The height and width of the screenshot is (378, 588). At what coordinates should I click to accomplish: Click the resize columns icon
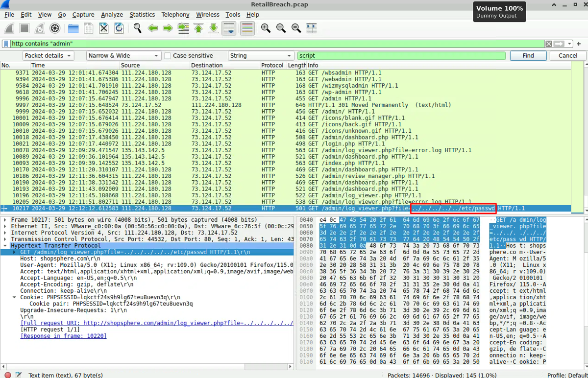312,28
